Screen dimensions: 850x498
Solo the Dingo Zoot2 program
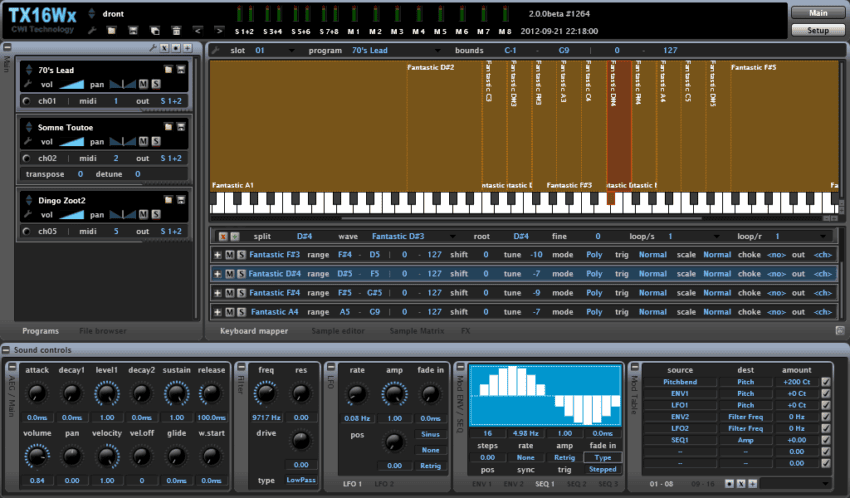155,216
